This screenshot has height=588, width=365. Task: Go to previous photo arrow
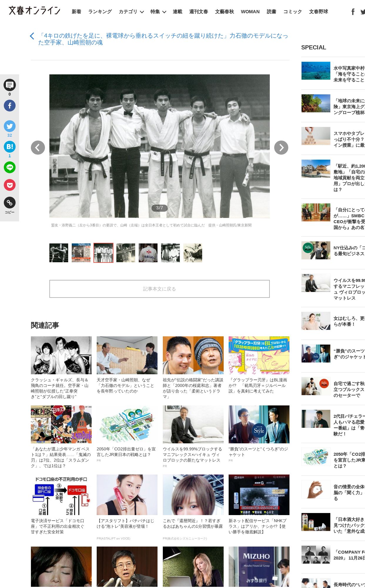coord(38,148)
